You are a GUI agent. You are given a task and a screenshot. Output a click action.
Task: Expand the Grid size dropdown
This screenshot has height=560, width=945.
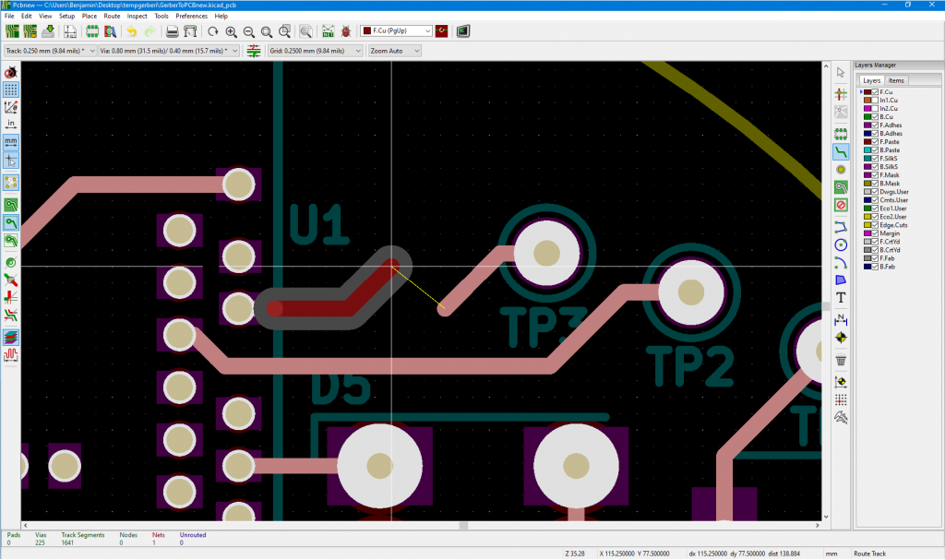point(314,50)
